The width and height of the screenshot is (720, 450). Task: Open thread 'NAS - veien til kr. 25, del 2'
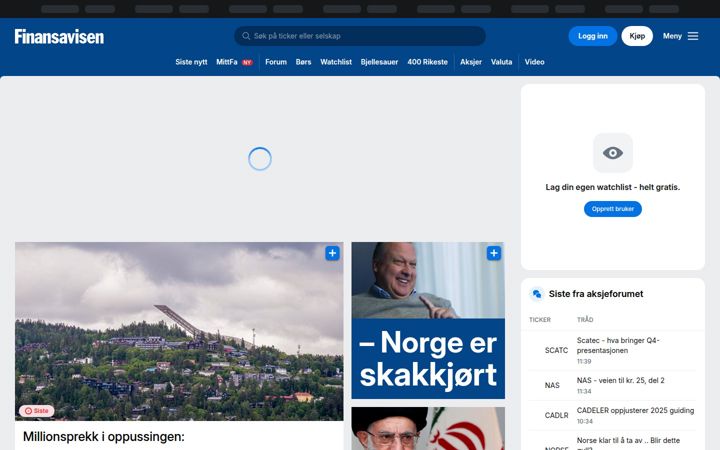[x=620, y=380]
